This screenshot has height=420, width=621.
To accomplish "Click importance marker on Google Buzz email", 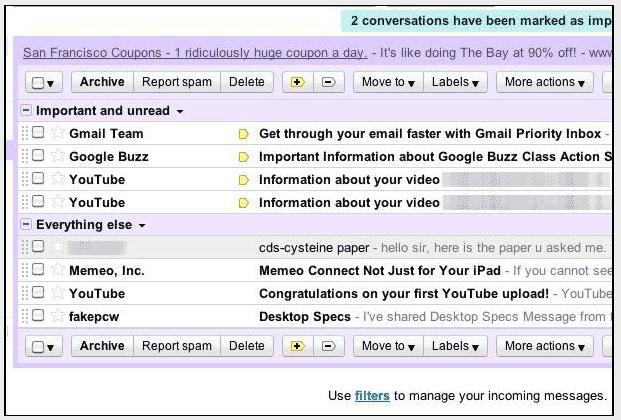I will coord(242,157).
